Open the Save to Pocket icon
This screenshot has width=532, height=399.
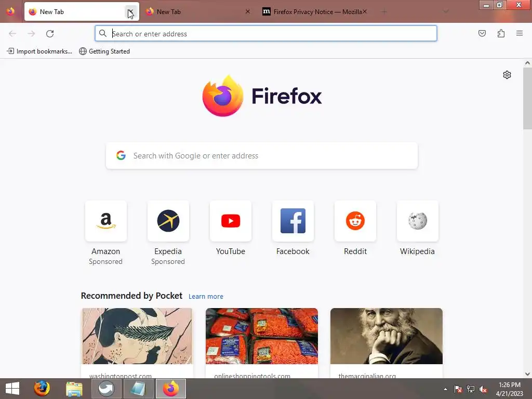tap(482, 33)
